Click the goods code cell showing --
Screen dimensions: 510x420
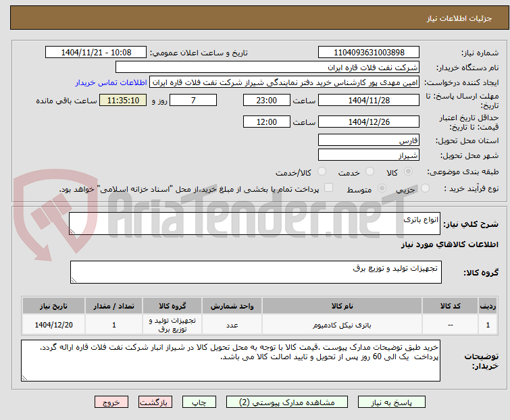pos(450,325)
